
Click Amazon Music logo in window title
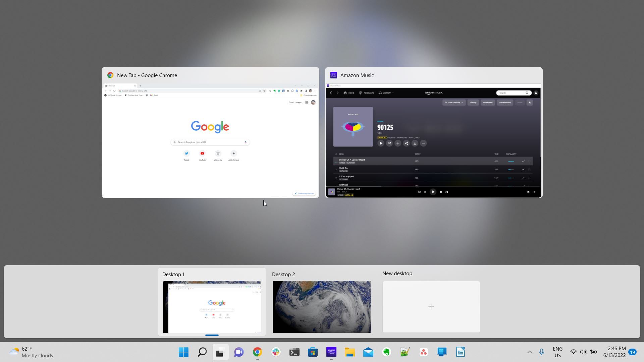click(333, 75)
